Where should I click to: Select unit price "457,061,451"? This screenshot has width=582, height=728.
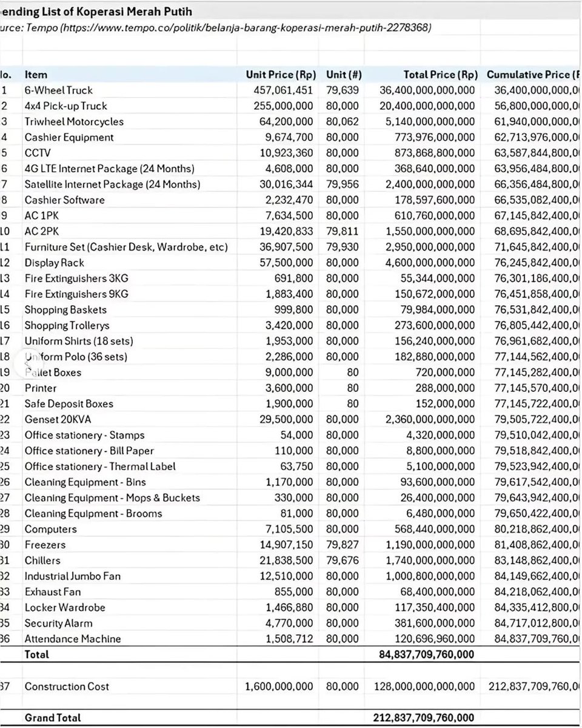point(283,90)
